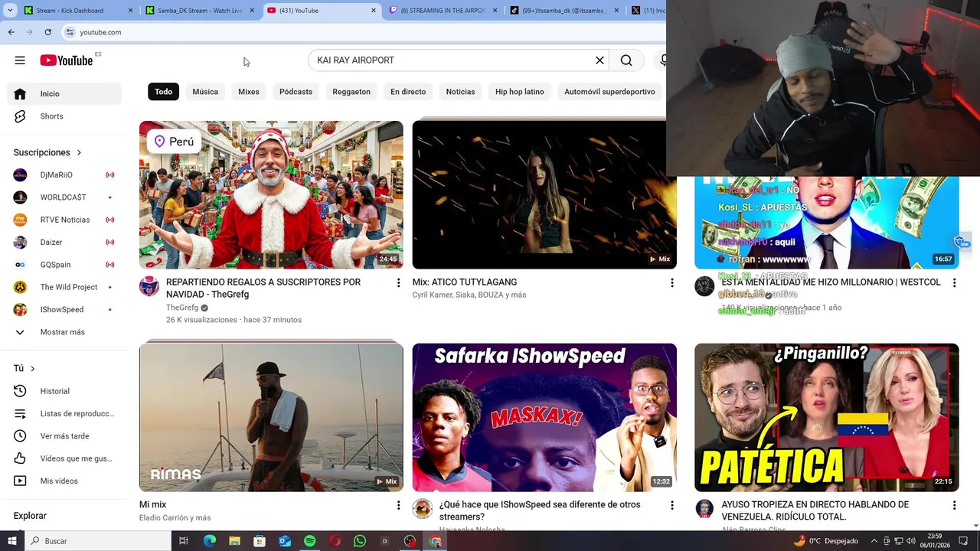Open Mix: ATICO TUTYLAGANG title

(x=465, y=282)
